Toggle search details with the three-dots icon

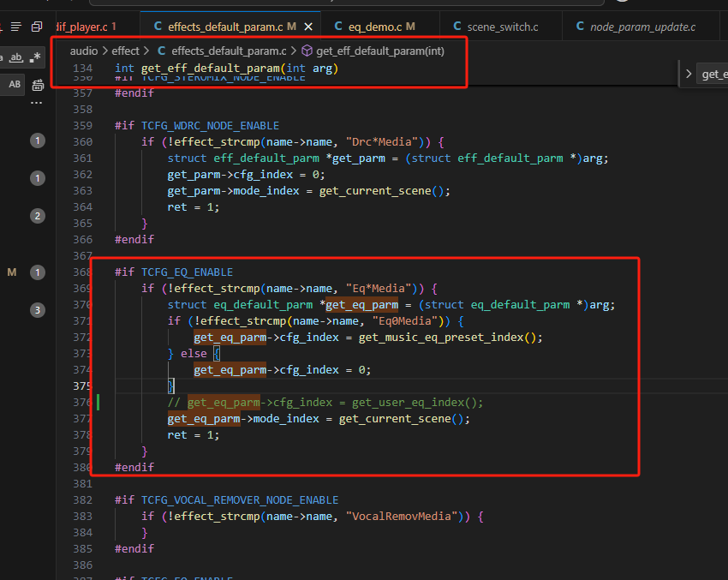click(36, 103)
